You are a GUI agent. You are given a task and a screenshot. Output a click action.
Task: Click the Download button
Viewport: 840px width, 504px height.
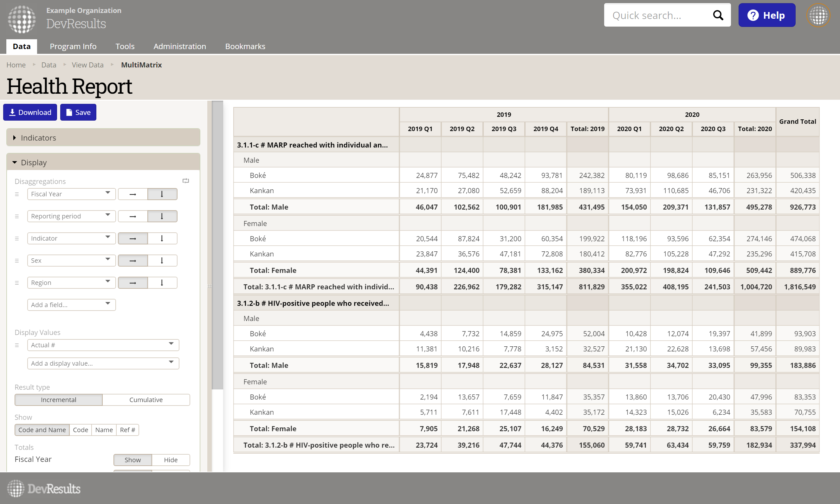click(x=30, y=112)
